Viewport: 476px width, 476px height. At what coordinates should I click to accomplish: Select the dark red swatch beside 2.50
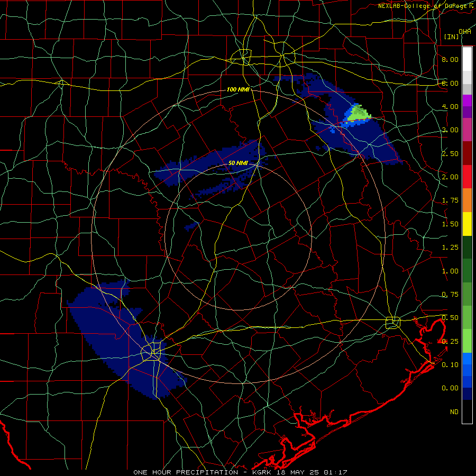click(x=467, y=153)
